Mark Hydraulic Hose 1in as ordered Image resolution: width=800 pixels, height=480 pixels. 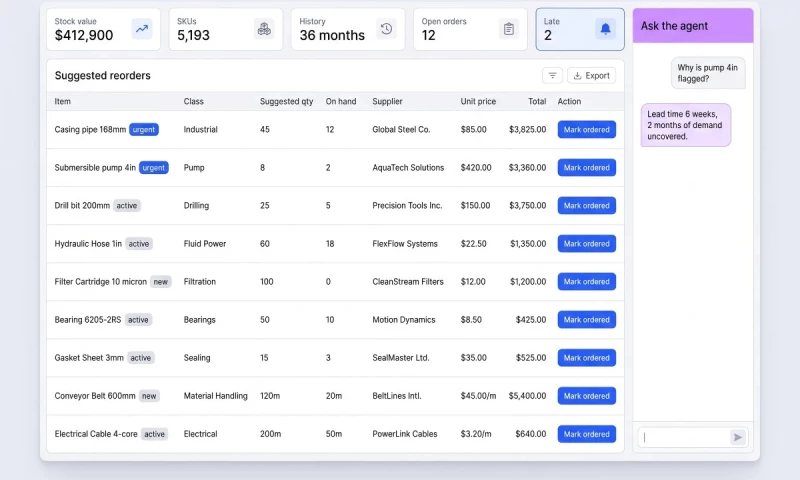coord(586,243)
